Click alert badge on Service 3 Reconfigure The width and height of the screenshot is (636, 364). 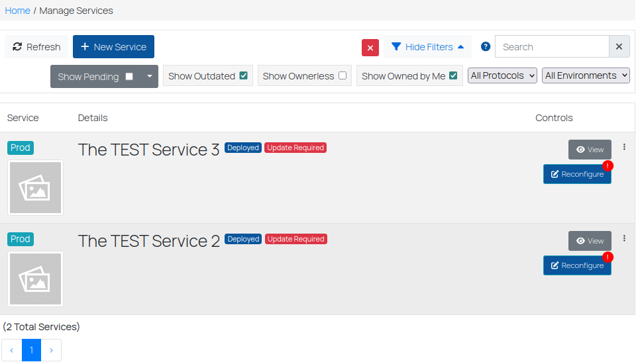click(608, 166)
